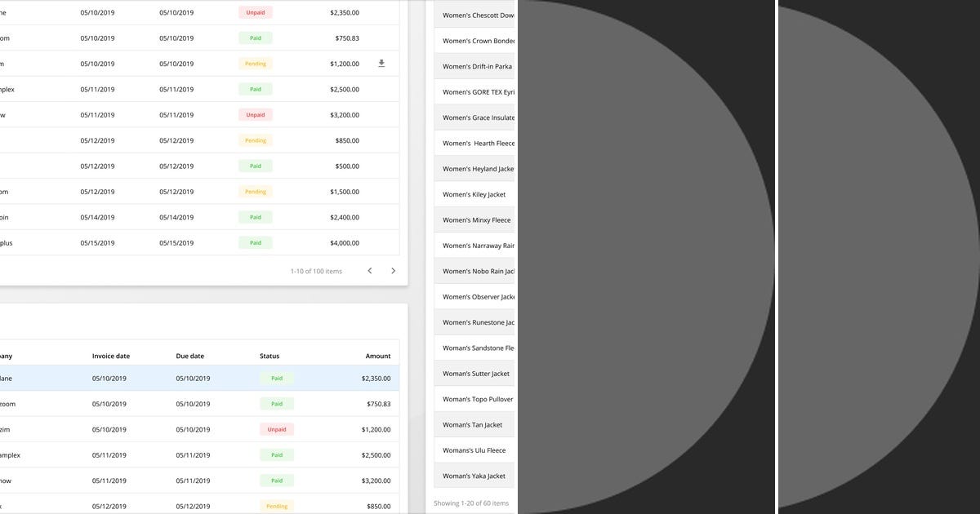The height and width of the screenshot is (514, 980).
Task: Select Womans Ulu Fleece product
Action: (x=474, y=450)
